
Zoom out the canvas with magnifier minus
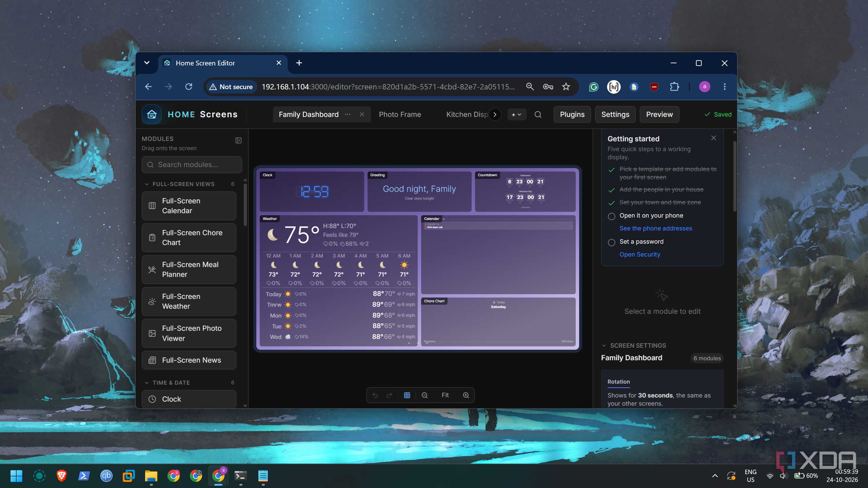pyautogui.click(x=425, y=395)
